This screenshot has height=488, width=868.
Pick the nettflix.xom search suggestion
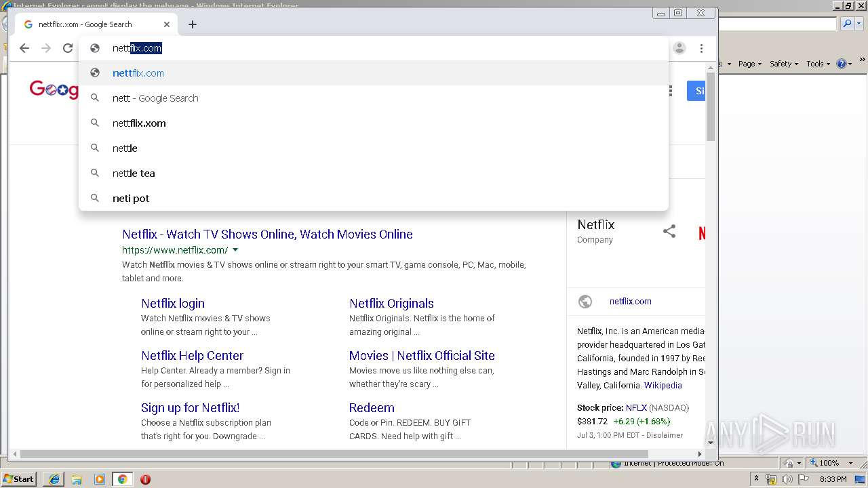click(374, 123)
